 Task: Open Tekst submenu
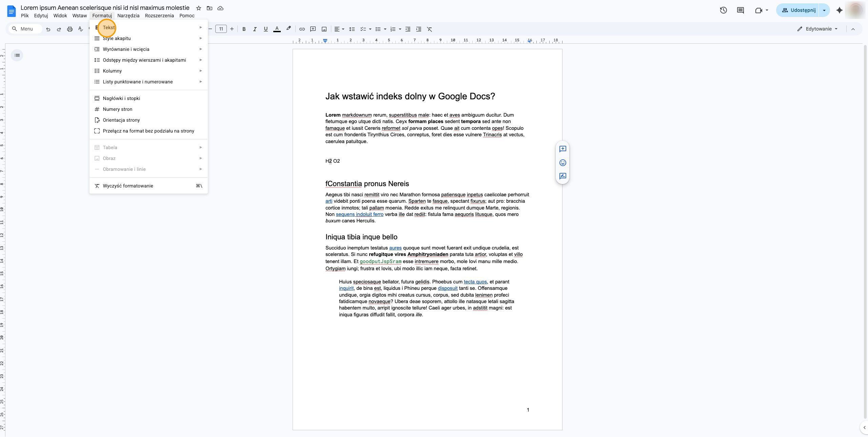149,27
